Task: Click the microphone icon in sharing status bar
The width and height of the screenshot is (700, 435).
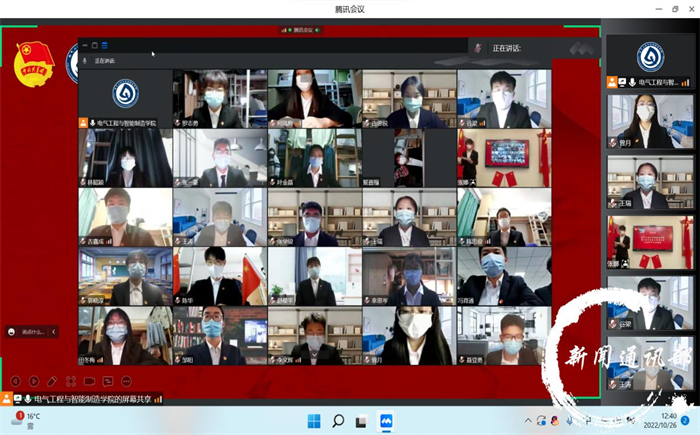Action: point(28,399)
